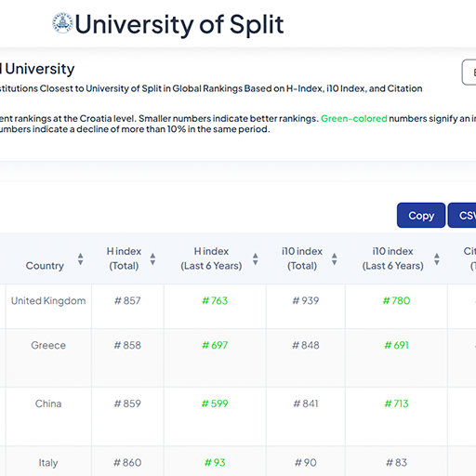Click the # 860 H index cell
This screenshot has width=476, height=476.
pos(127,461)
